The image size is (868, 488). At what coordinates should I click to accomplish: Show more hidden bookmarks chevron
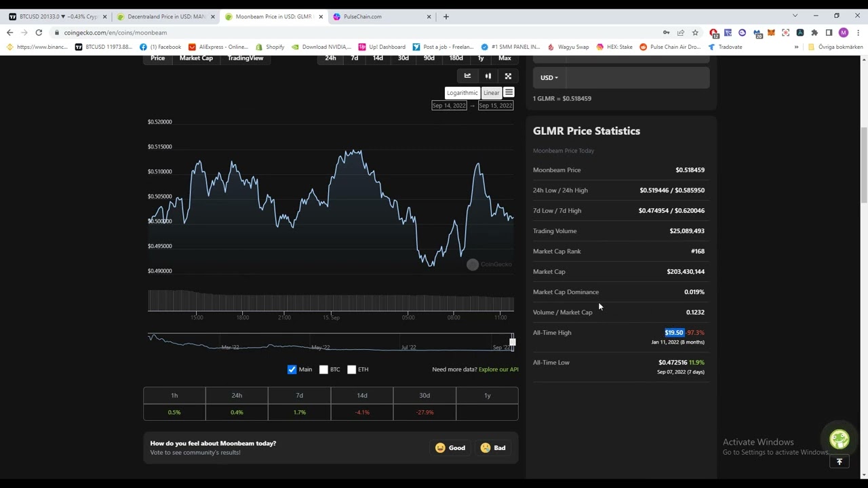click(x=796, y=47)
